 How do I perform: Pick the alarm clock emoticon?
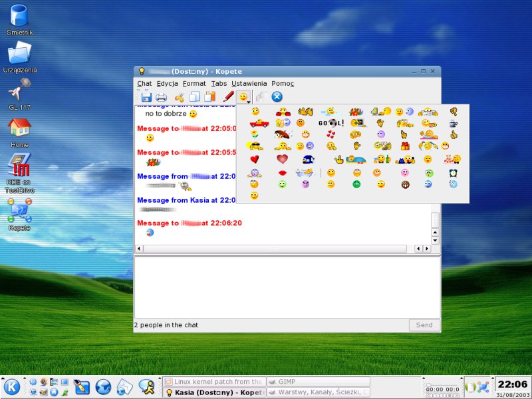(454, 173)
